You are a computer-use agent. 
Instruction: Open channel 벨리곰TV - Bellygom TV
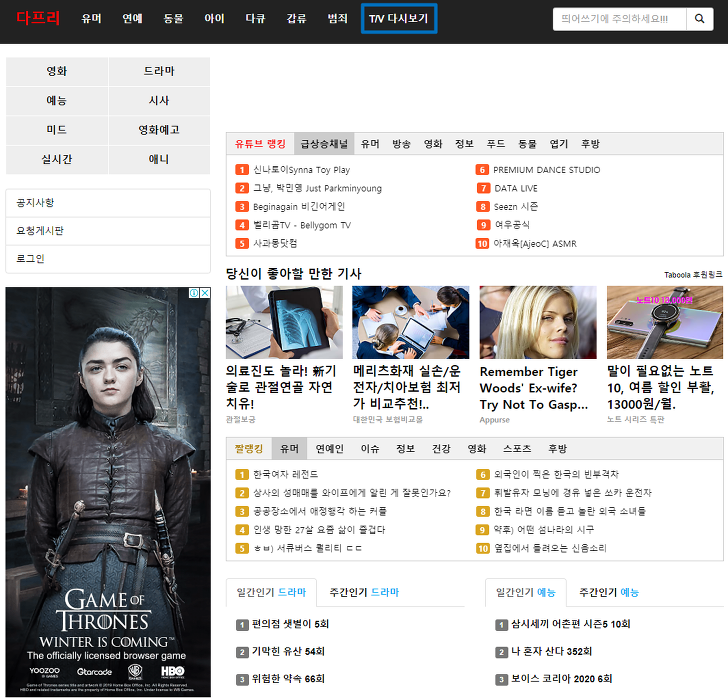point(302,225)
